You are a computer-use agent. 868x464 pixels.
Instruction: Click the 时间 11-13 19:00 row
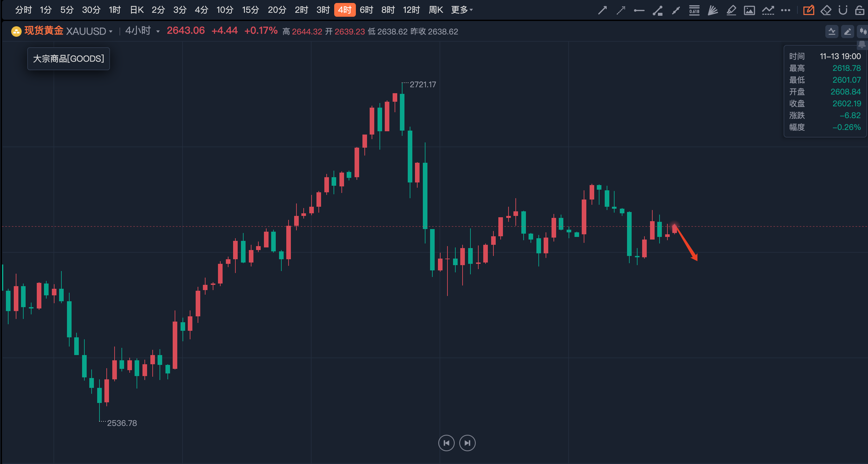[x=825, y=56]
